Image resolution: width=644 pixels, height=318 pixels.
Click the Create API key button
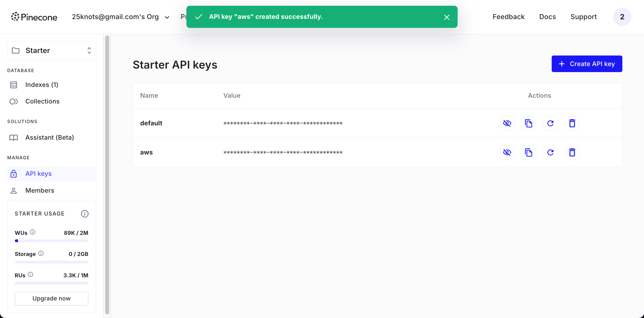(587, 64)
